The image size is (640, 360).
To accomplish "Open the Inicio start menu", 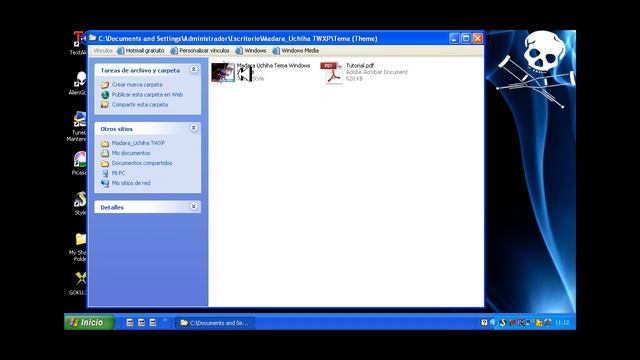I will 89,322.
